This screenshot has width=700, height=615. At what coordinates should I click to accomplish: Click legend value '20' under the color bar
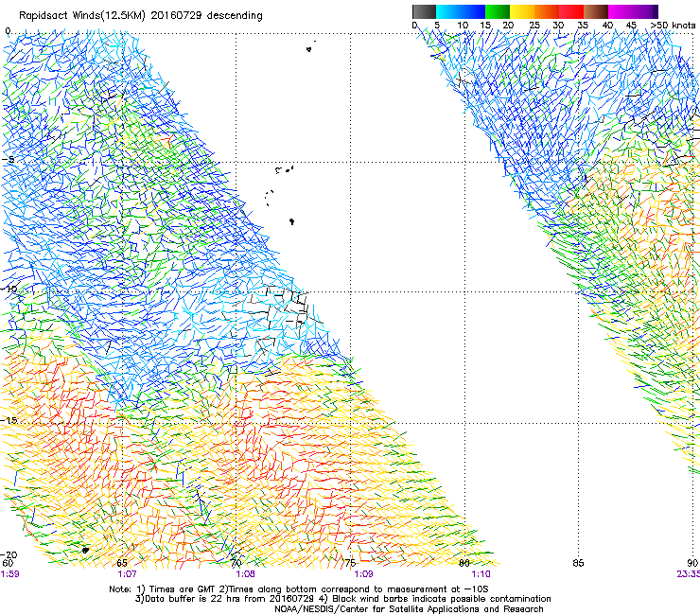point(508,26)
